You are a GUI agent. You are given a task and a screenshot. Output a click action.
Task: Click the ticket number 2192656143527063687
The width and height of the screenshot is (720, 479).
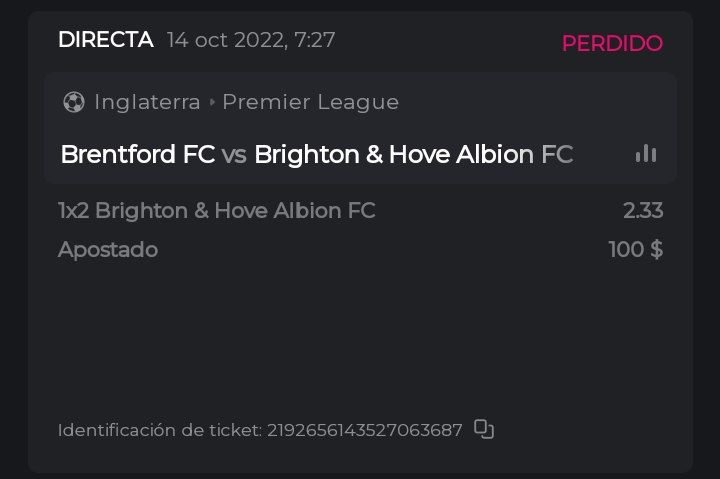point(365,430)
